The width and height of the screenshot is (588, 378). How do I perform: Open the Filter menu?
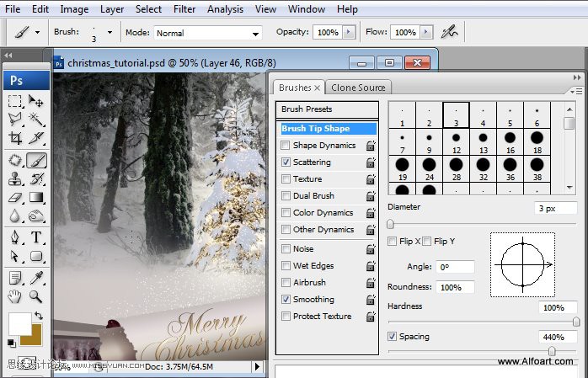[x=184, y=9]
